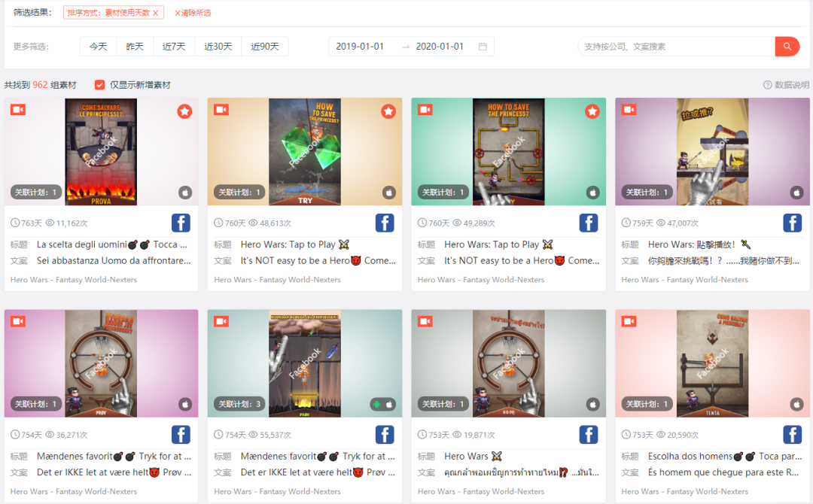813x504 pixels.
Task: Click the video icon on the 763天 card
Action: 18,110
